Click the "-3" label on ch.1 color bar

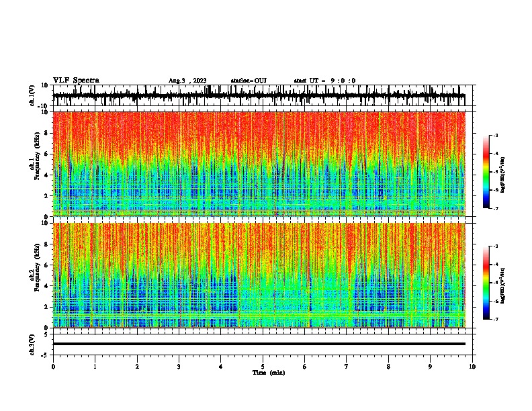click(495, 135)
